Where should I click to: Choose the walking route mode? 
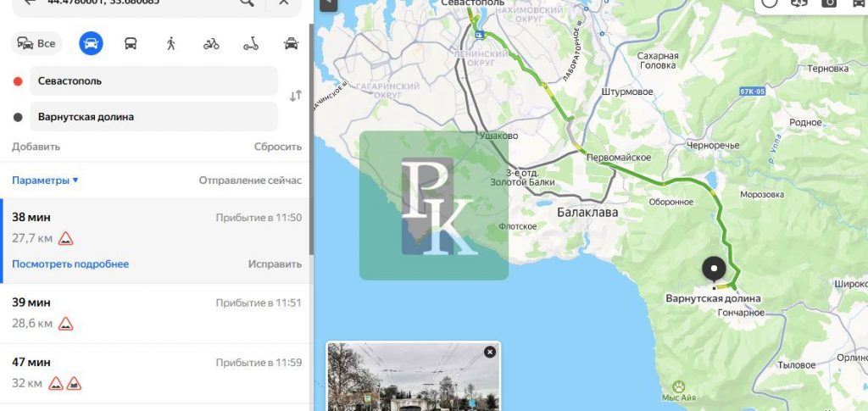click(171, 43)
